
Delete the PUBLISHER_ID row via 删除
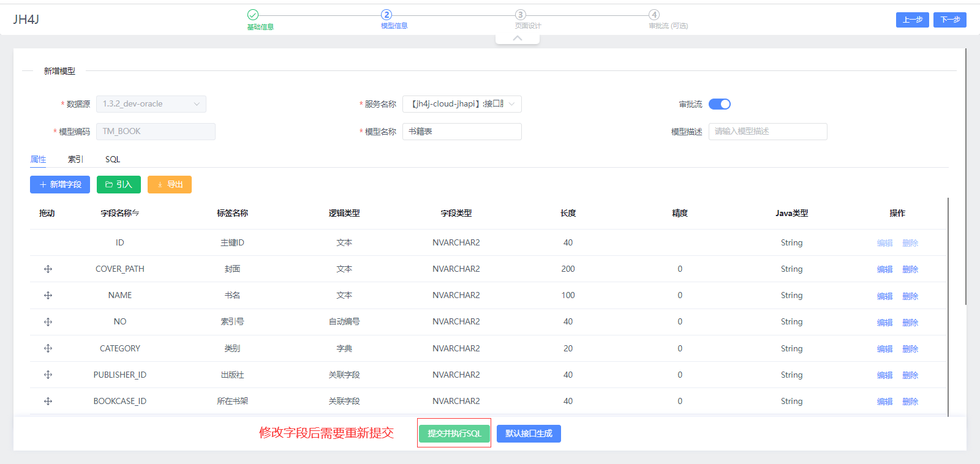pyautogui.click(x=910, y=375)
